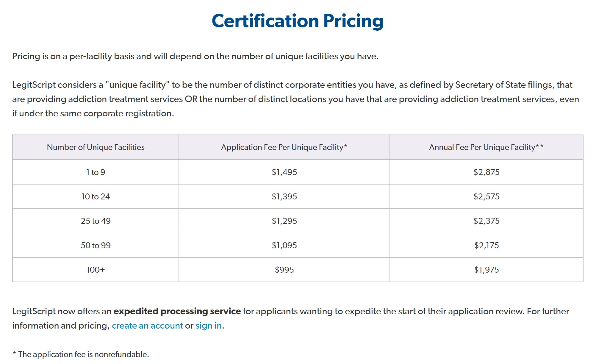Select the "100+" facilities cell

click(96, 270)
